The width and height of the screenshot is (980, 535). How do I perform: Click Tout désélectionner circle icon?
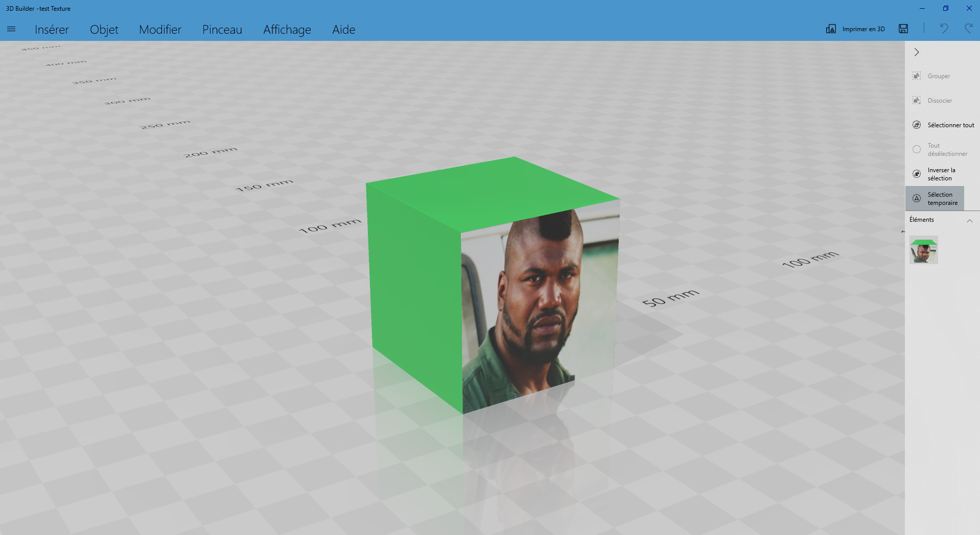(917, 149)
